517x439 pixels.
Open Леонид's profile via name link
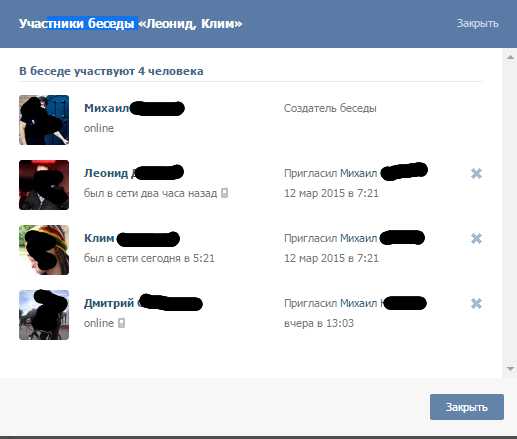click(134, 173)
